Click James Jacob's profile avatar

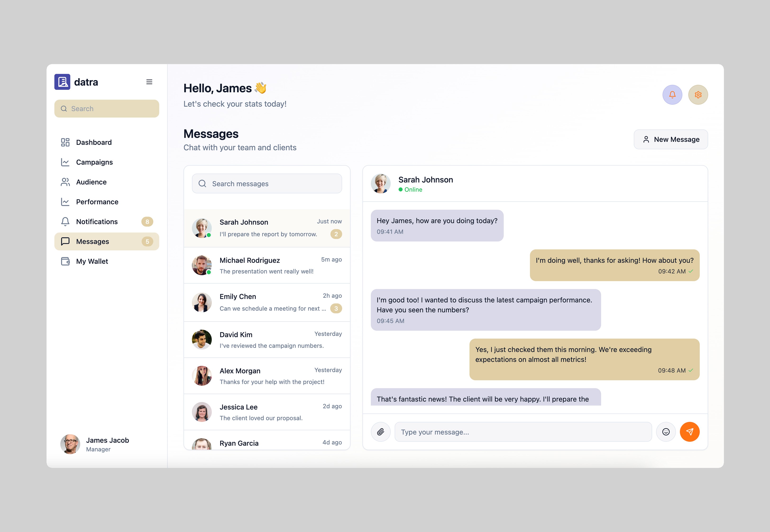coord(70,444)
